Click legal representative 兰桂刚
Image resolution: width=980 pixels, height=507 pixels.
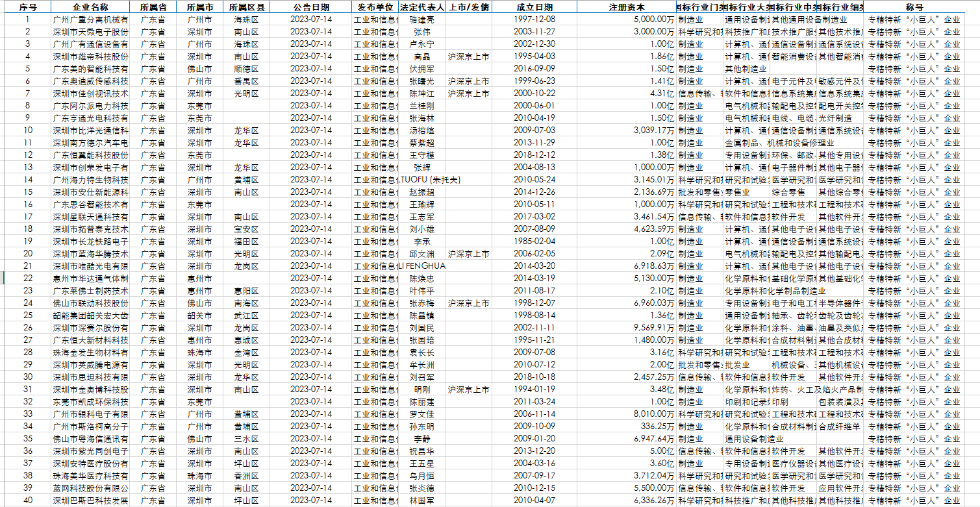tap(422, 106)
